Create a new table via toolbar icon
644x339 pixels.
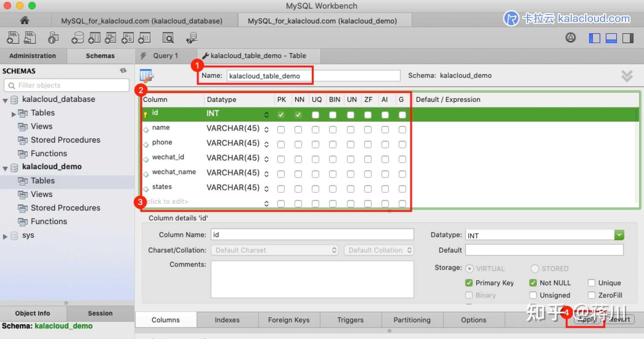click(x=93, y=38)
